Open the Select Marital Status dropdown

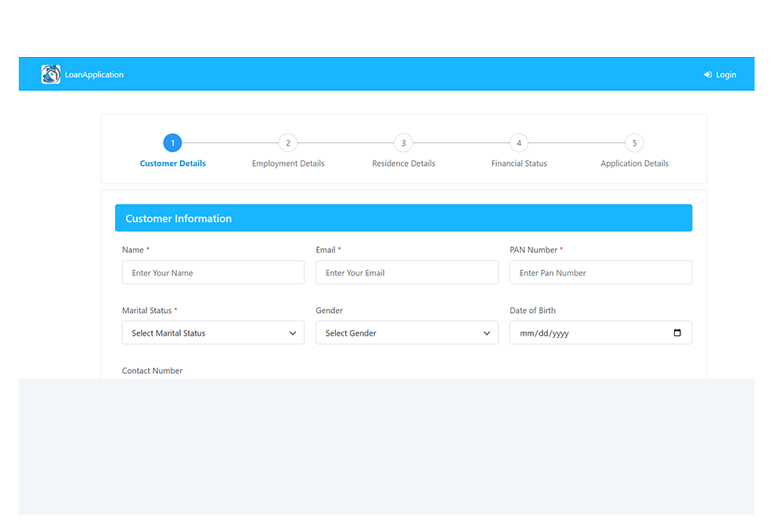(213, 332)
